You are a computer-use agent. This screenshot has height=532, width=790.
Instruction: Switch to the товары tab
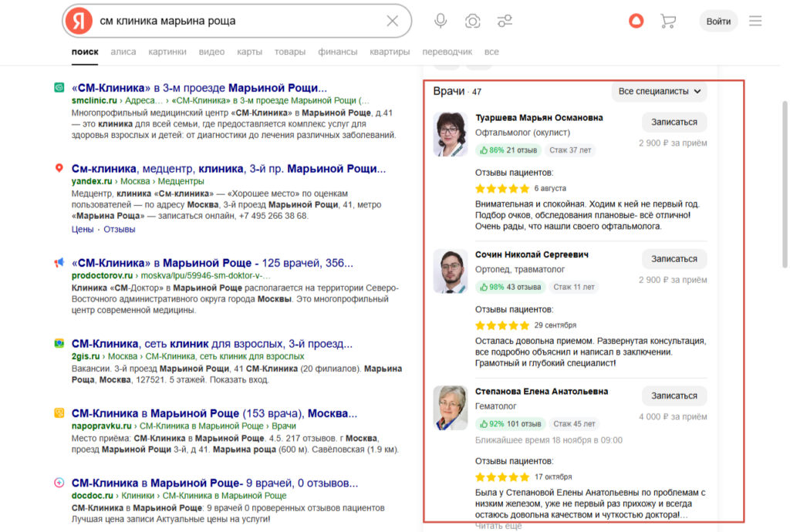coord(290,52)
